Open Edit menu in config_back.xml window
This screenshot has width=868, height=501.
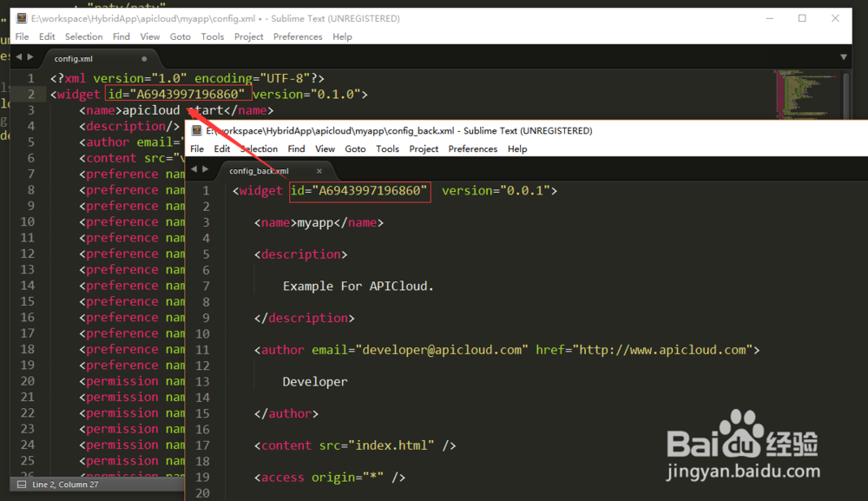[x=222, y=149]
